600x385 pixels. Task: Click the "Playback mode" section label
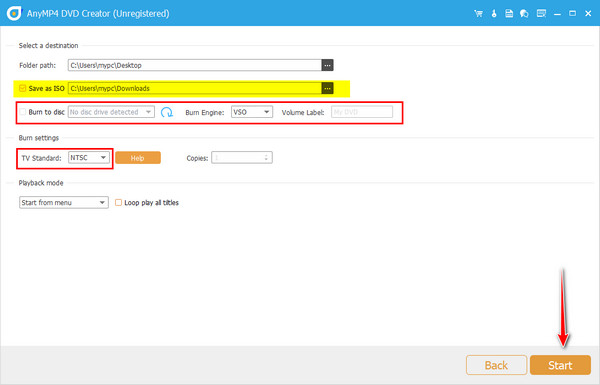[41, 183]
